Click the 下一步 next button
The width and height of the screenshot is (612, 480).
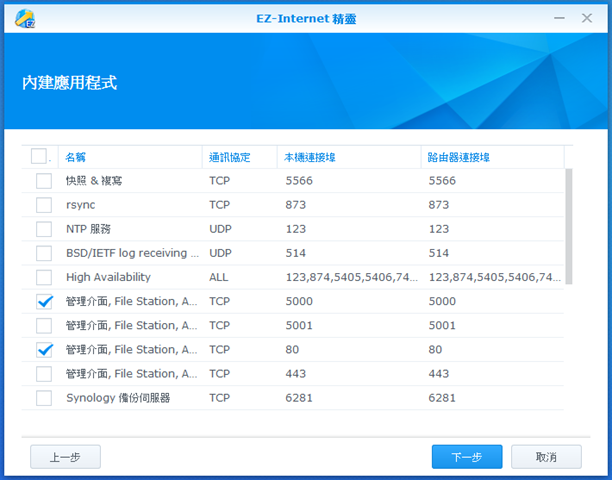click(467, 457)
